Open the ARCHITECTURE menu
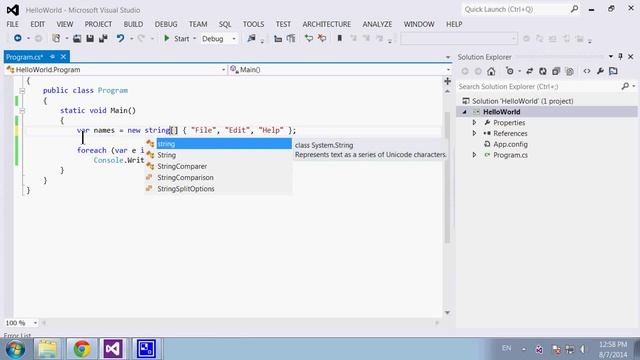 coord(327,24)
